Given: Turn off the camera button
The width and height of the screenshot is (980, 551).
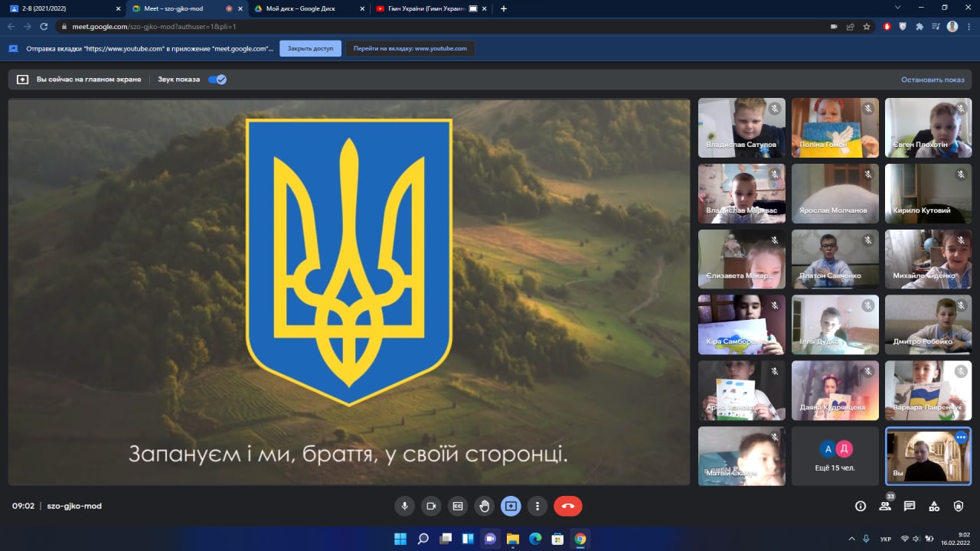Looking at the screenshot, I should (431, 506).
